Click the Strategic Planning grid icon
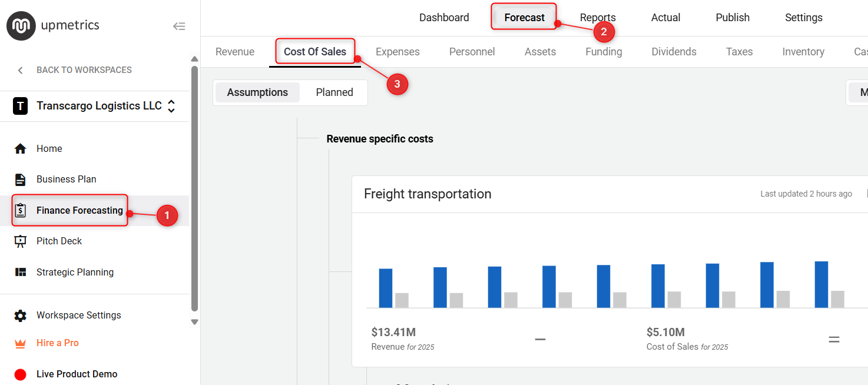Viewport: 868px width, 385px height. click(x=21, y=272)
